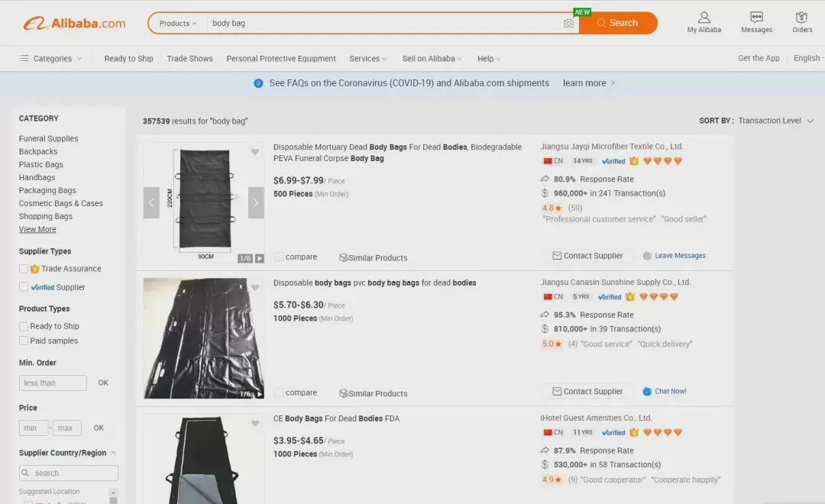Show previous image of first product
825x504 pixels.
pos(151,202)
